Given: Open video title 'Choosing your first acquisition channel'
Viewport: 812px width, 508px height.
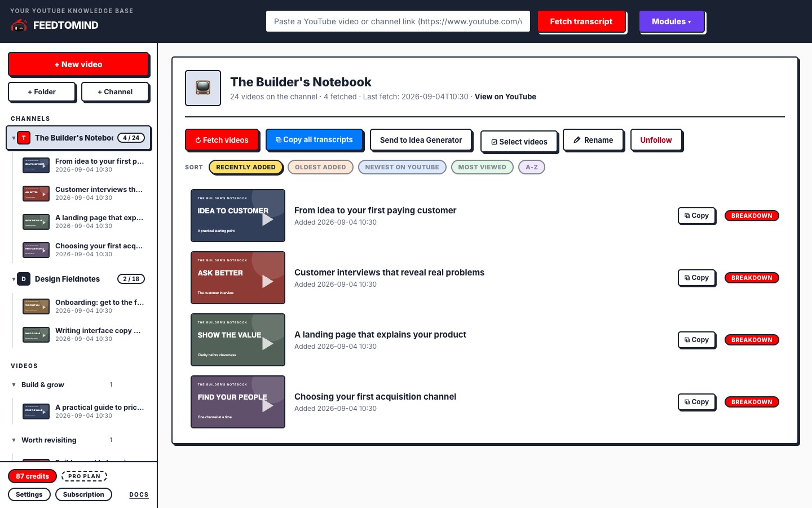Looking at the screenshot, I should coord(375,397).
